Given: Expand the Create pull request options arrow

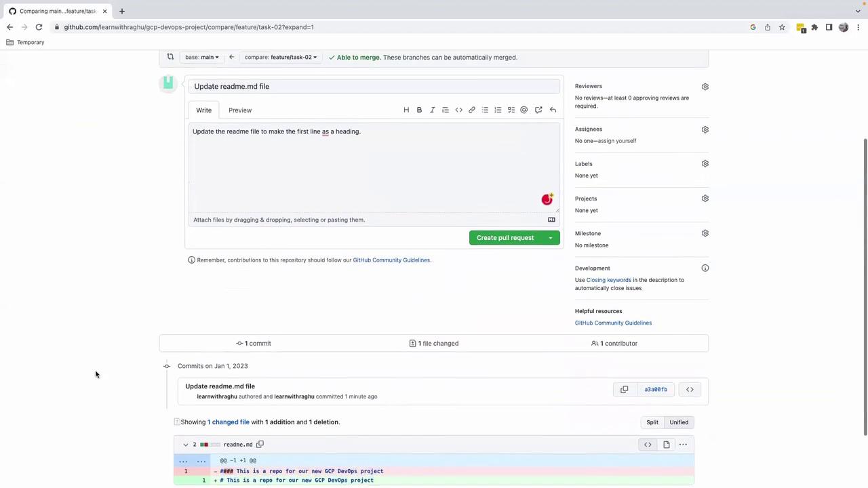Looking at the screenshot, I should point(551,238).
